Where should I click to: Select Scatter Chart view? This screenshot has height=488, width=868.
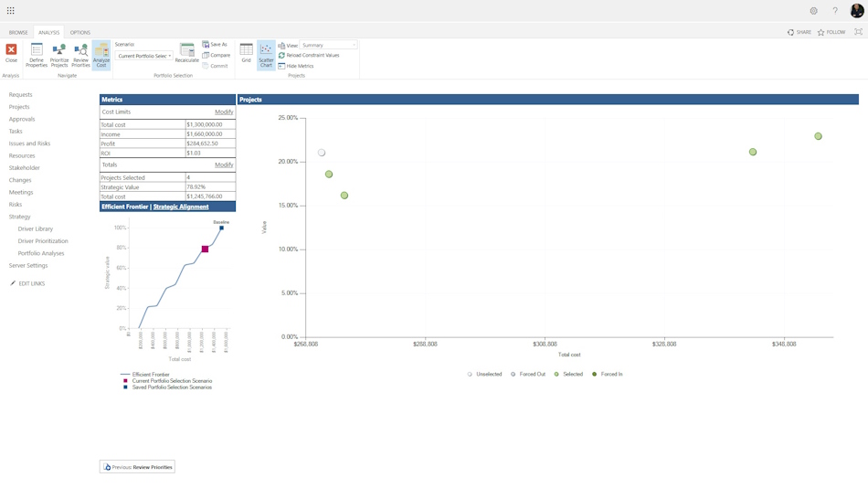tap(266, 56)
